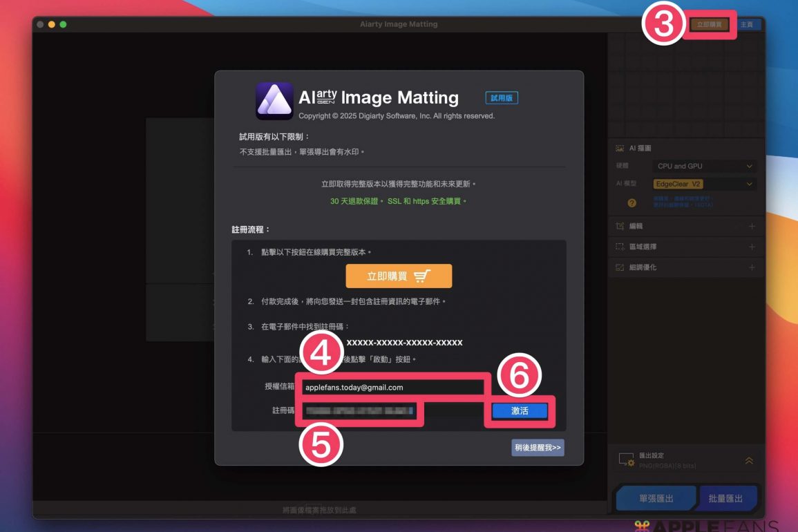
Task: Click the blue 激活 activate button
Action: pyautogui.click(x=520, y=411)
